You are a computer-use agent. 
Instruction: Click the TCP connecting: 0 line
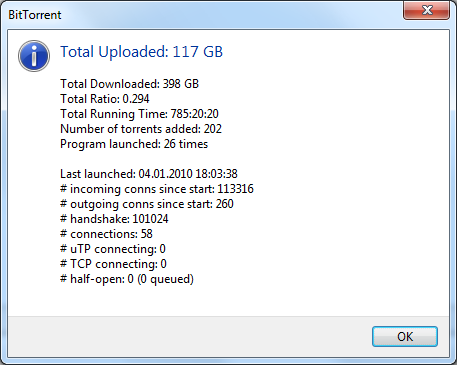(x=113, y=264)
